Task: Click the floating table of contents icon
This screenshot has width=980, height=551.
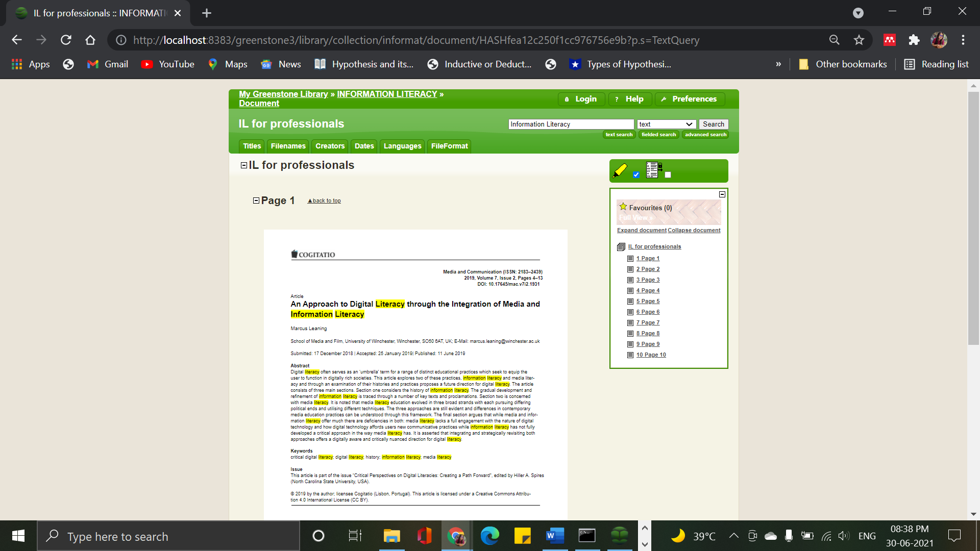Action: pos(653,169)
